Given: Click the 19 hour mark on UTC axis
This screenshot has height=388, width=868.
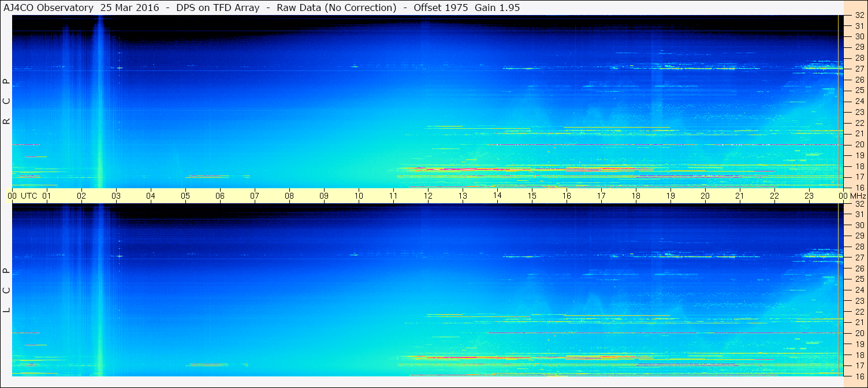Looking at the screenshot, I should (x=670, y=196).
